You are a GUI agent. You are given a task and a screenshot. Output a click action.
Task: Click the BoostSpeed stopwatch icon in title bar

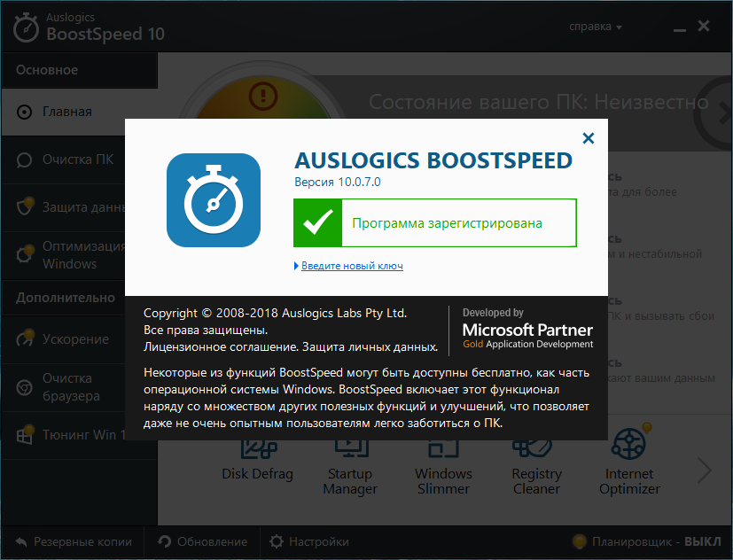point(26,27)
